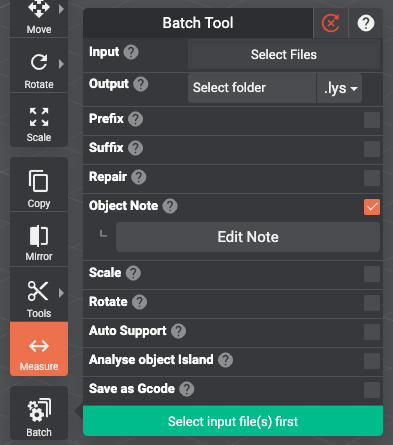
Task: Open Batch Tool help question mark
Action: [366, 23]
